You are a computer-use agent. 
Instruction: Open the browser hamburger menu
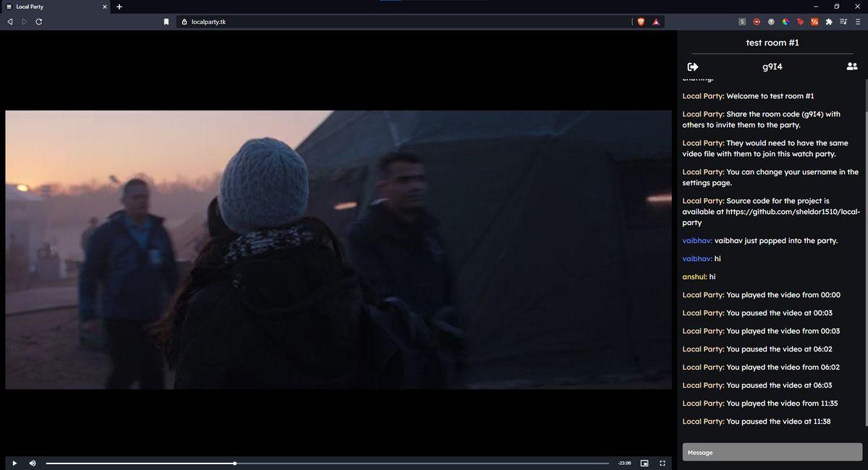[858, 22]
